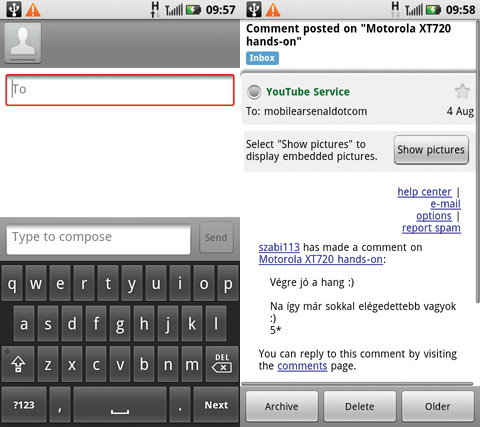Tap the g key
Image resolution: width=480 pixels, height=427 pixels.
(120, 324)
